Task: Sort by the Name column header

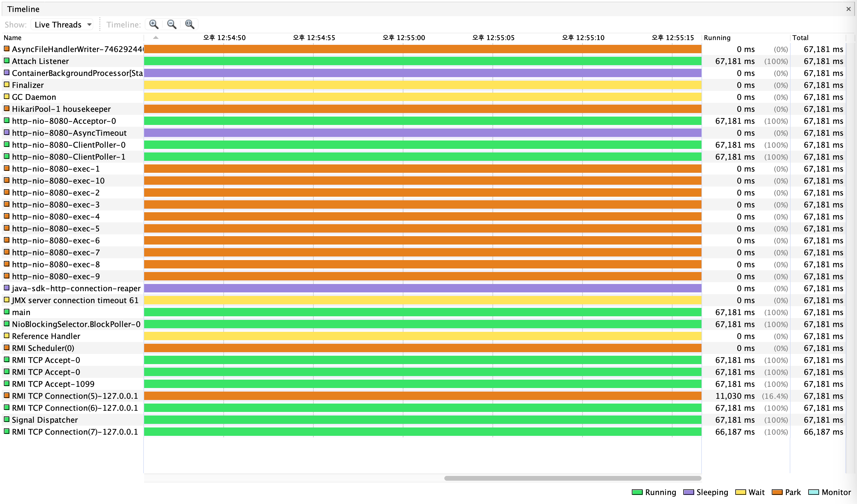Action: tap(13, 38)
